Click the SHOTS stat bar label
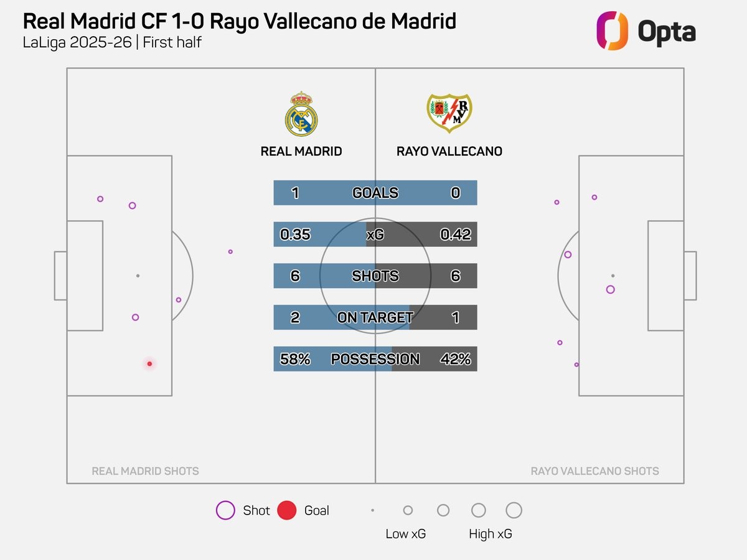Screen dimensions: 747x560 [375, 276]
